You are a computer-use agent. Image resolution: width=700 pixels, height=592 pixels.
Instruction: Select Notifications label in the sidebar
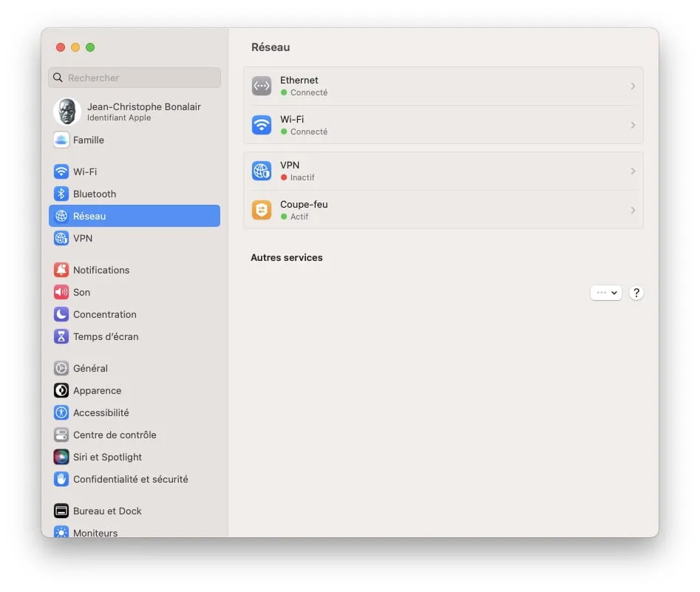[101, 270]
